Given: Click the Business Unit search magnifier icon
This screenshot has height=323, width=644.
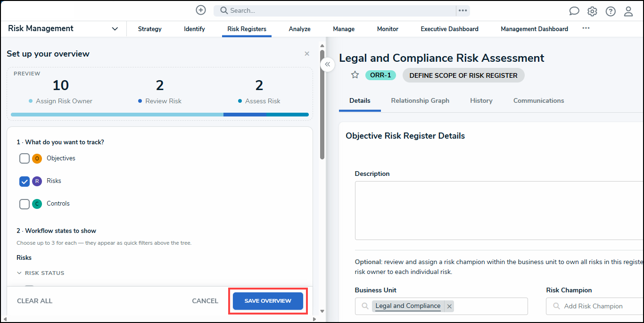Looking at the screenshot, I should 365,306.
